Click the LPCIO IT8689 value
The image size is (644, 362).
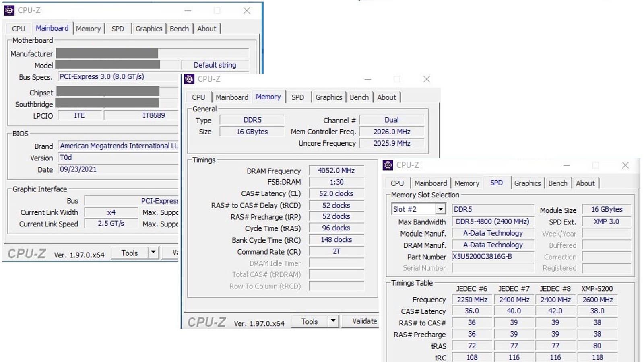(x=141, y=116)
